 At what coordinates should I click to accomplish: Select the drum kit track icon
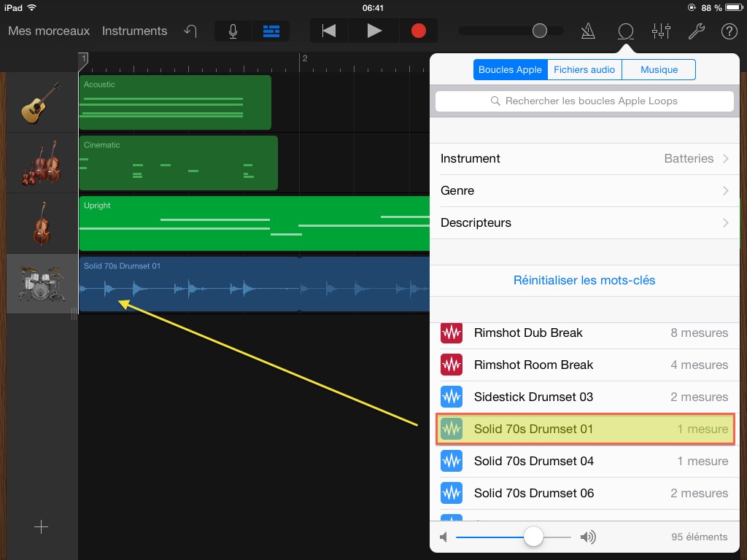[x=42, y=284]
